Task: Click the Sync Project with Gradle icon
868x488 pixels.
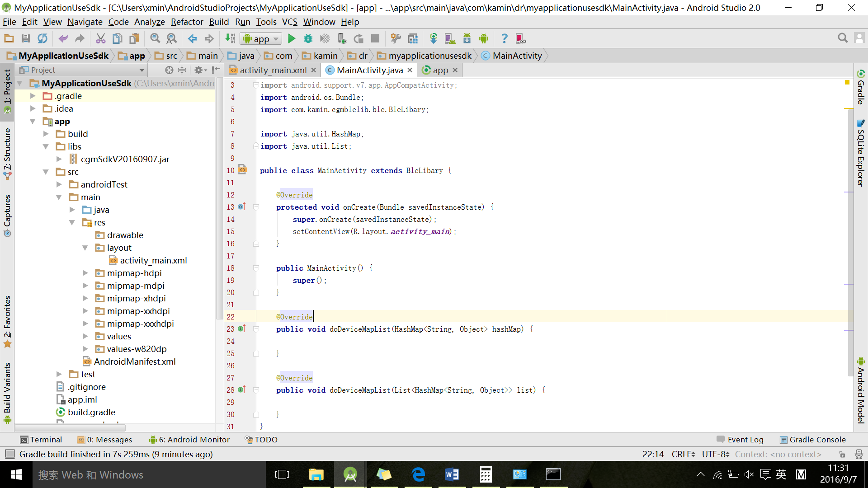Action: (434, 39)
